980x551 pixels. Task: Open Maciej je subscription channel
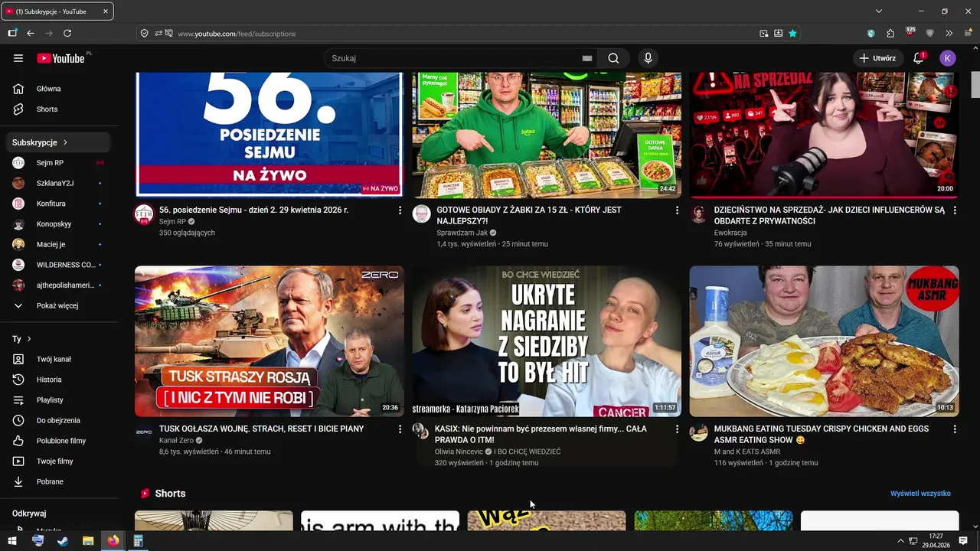59,244
